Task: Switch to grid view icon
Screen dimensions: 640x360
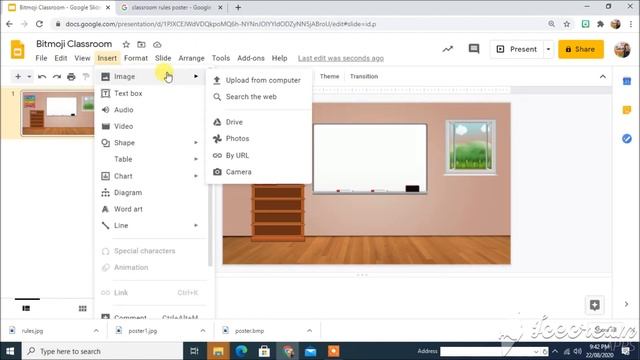Action: tap(82, 308)
